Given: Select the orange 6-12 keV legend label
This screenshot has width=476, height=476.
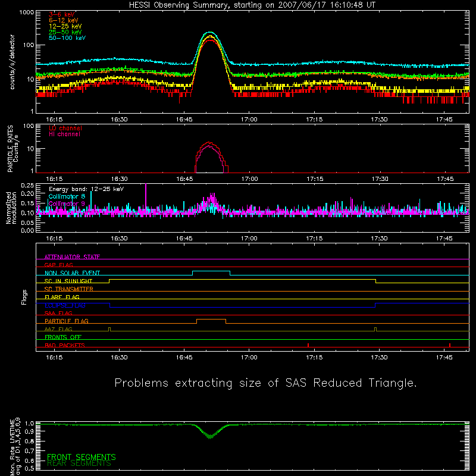Looking at the screenshot, I should 64,20.
